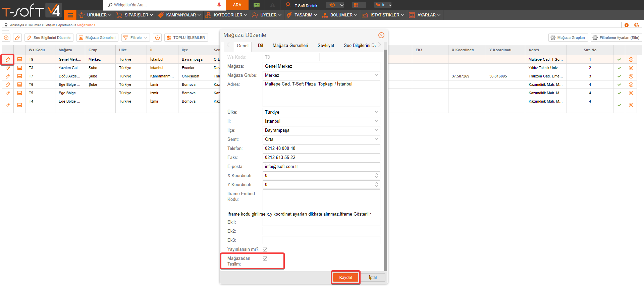
Task: Click the orange play icon on the breadcrumb bar
Action: [x=626, y=25]
